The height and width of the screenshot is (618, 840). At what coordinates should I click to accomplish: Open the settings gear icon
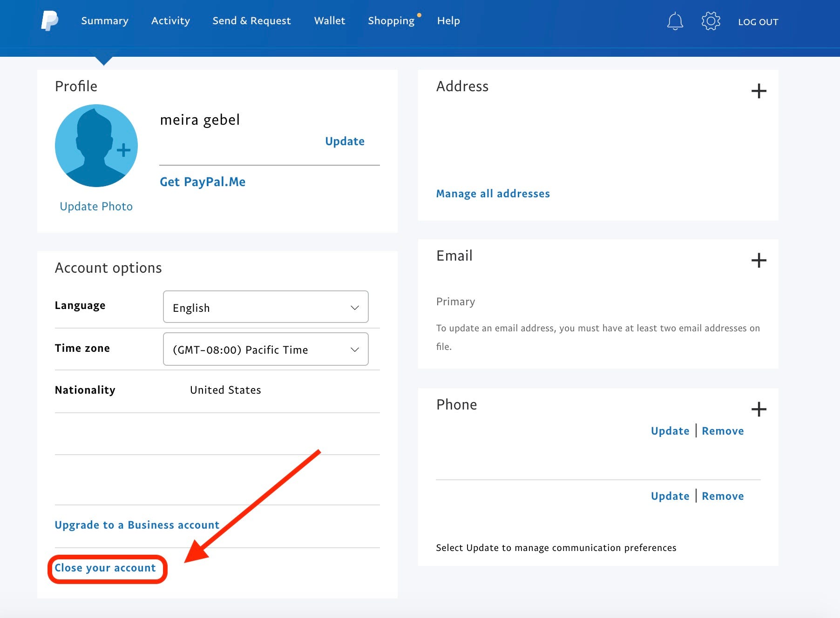point(711,21)
